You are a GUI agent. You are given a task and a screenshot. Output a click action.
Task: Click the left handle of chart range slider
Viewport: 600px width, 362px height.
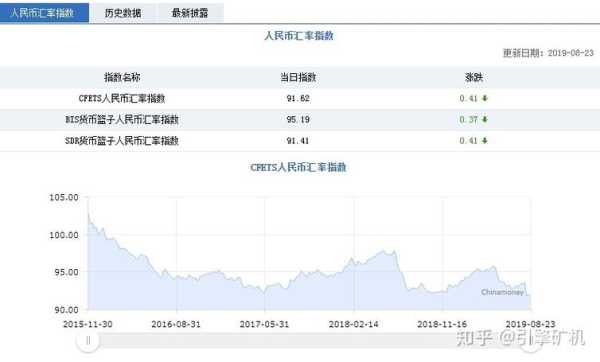(88, 340)
